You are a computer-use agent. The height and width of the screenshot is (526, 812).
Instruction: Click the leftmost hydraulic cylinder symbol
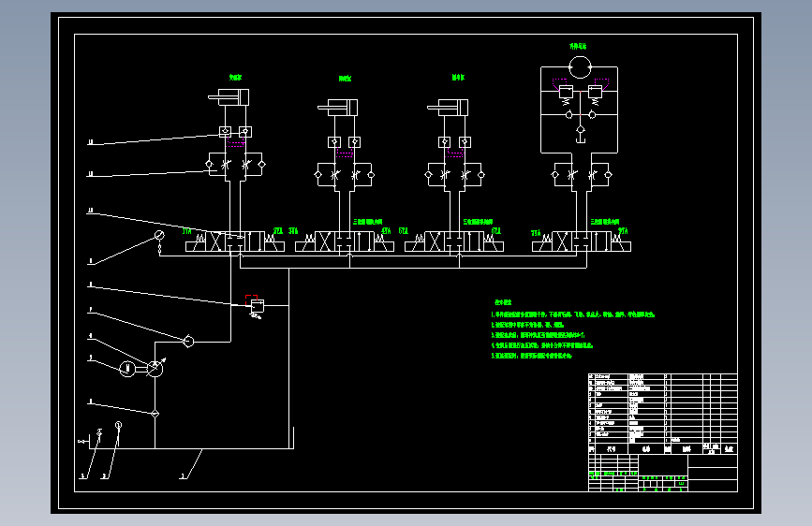click(229, 96)
